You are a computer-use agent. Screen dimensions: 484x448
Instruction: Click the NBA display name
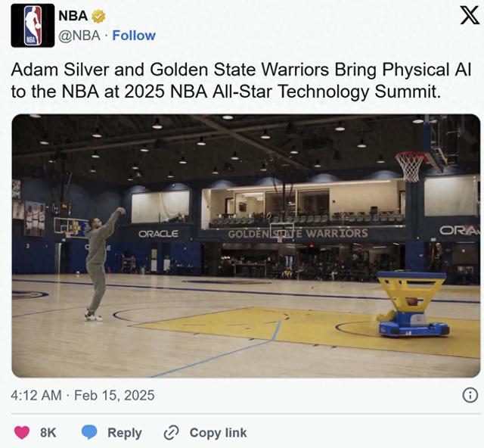click(x=73, y=17)
